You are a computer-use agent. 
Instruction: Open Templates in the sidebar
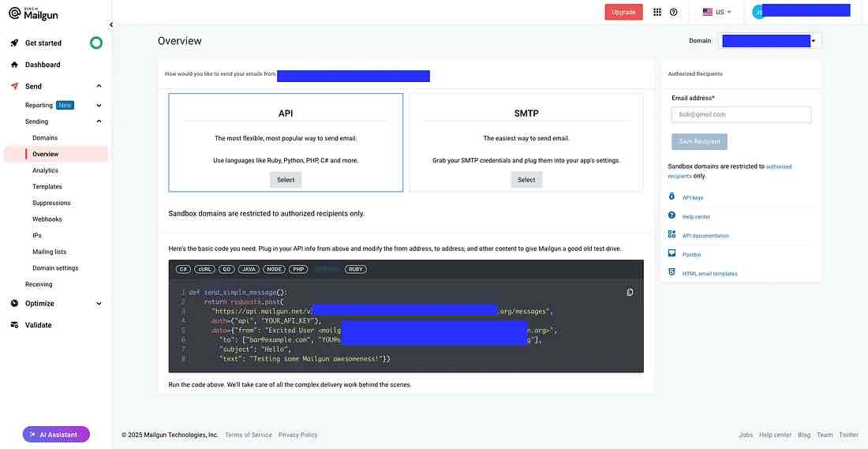pyautogui.click(x=47, y=186)
